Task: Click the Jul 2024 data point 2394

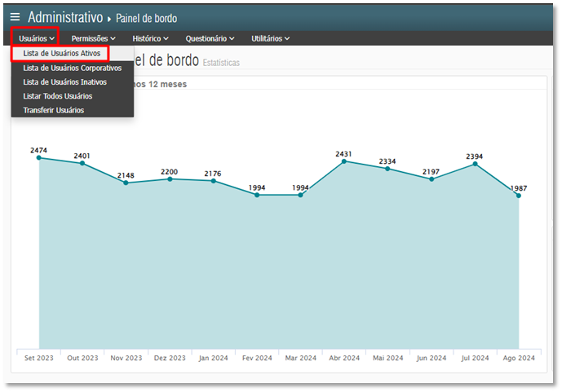Action: 475,164
